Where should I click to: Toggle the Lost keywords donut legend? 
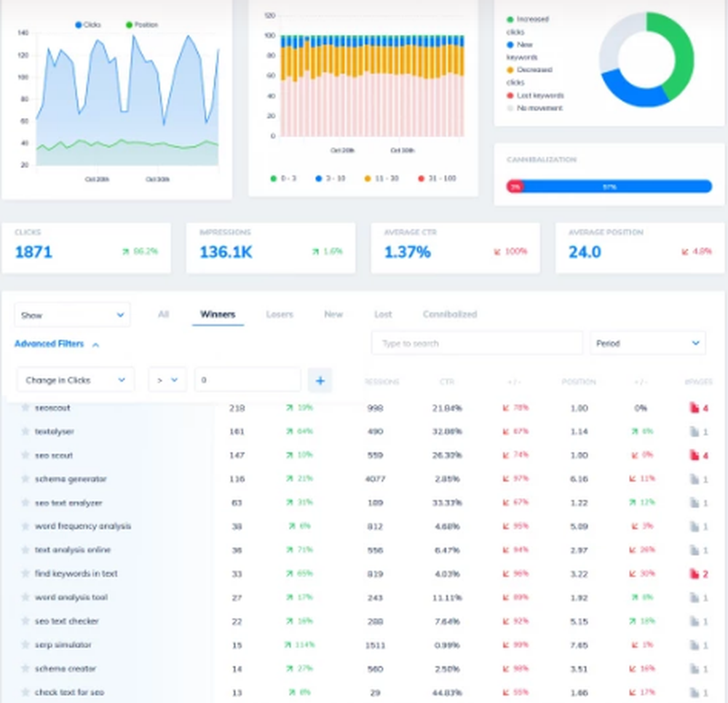coord(535,95)
